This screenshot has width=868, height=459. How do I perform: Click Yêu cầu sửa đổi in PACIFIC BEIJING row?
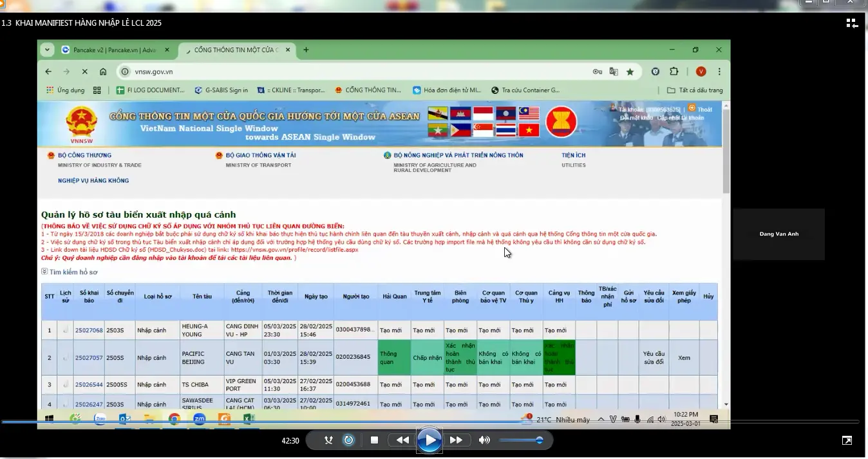tap(654, 357)
